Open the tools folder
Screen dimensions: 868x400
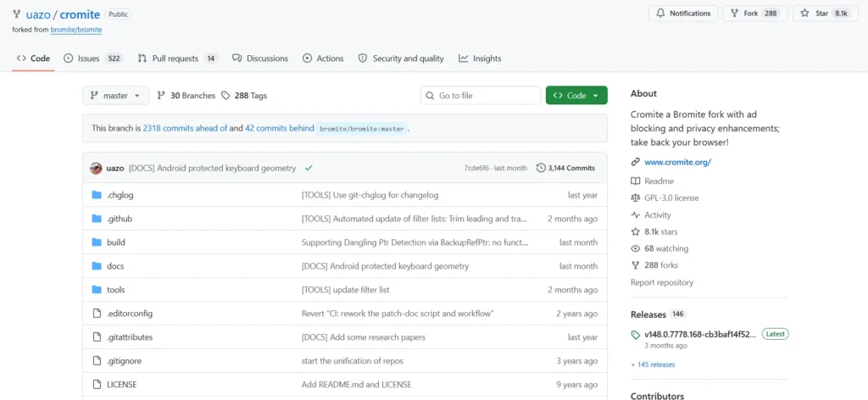(115, 290)
